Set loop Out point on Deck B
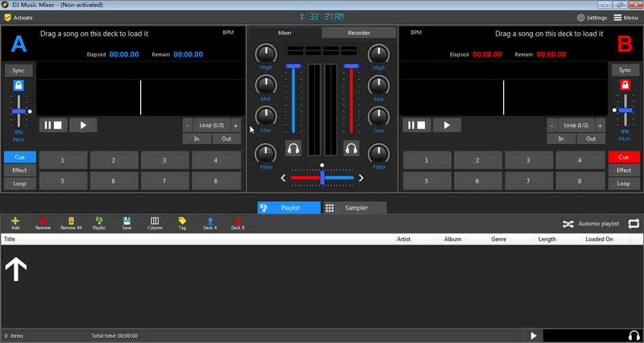The height and width of the screenshot is (343, 644). point(591,138)
